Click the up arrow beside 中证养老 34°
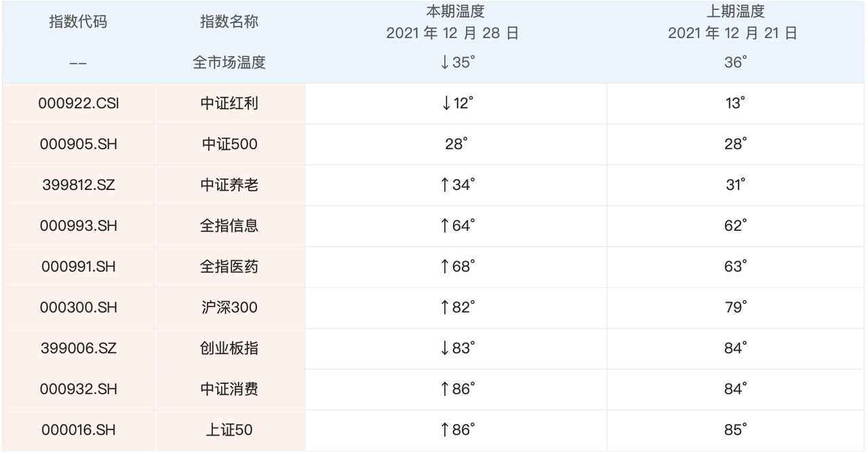This screenshot has height=454, width=868. pos(445,185)
